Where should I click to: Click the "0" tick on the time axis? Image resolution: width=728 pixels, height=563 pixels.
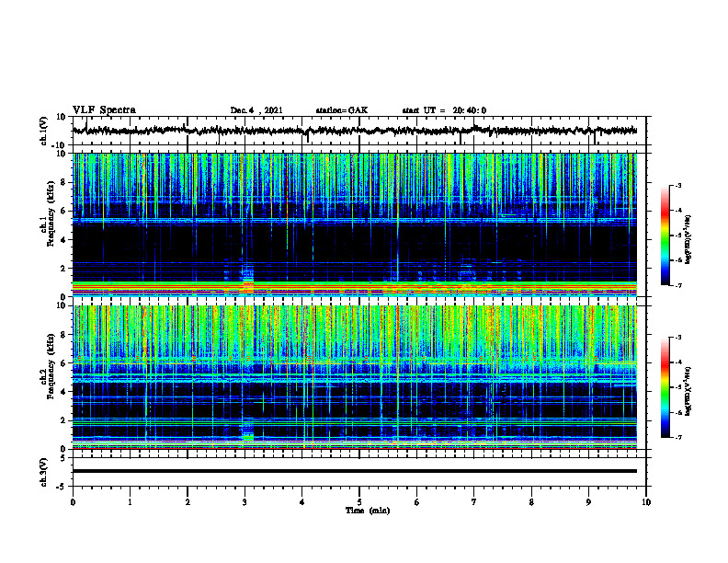coord(73,502)
